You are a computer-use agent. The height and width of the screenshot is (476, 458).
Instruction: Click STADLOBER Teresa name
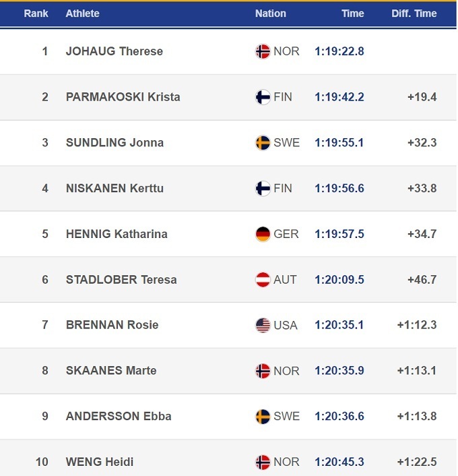121,280
